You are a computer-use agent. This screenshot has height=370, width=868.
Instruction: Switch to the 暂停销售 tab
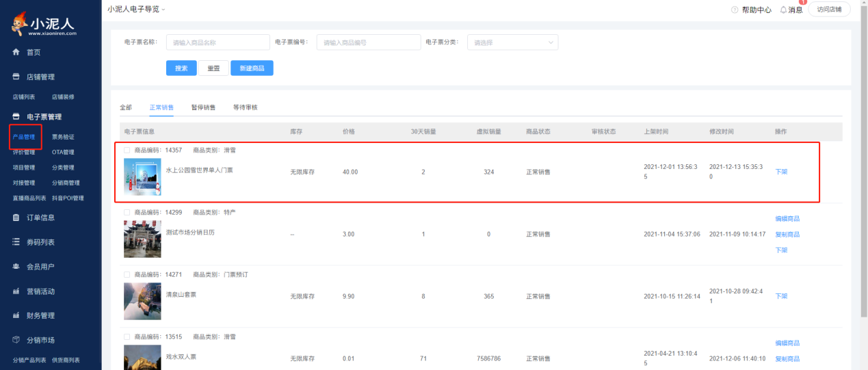tap(203, 107)
